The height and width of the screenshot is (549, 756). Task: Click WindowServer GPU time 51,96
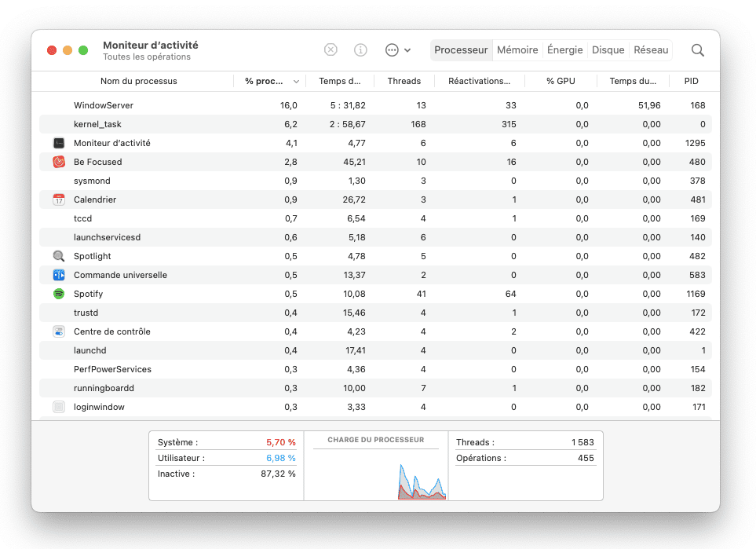click(649, 105)
